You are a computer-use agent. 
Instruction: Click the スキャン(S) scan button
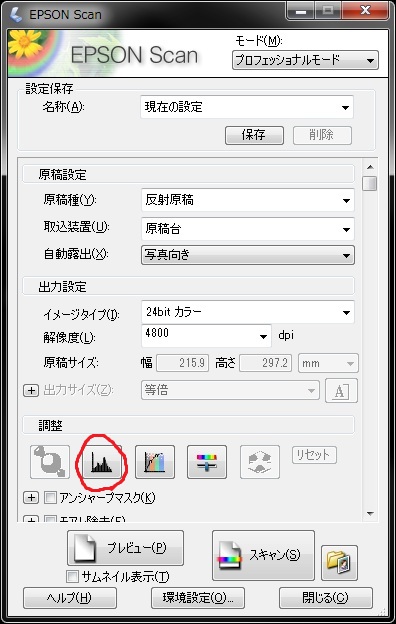(263, 555)
